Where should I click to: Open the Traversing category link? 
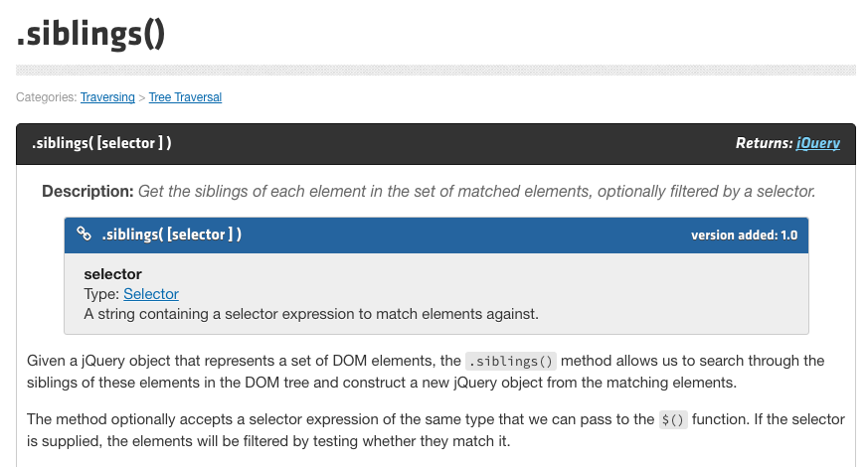107,97
